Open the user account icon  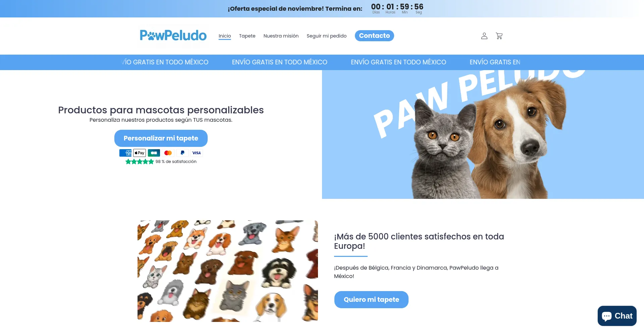484,36
